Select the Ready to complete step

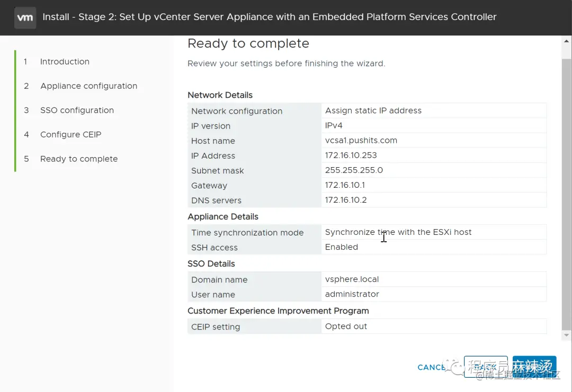tap(79, 159)
